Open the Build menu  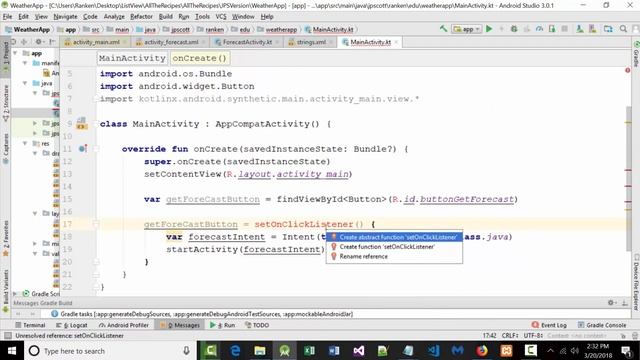(x=165, y=17)
